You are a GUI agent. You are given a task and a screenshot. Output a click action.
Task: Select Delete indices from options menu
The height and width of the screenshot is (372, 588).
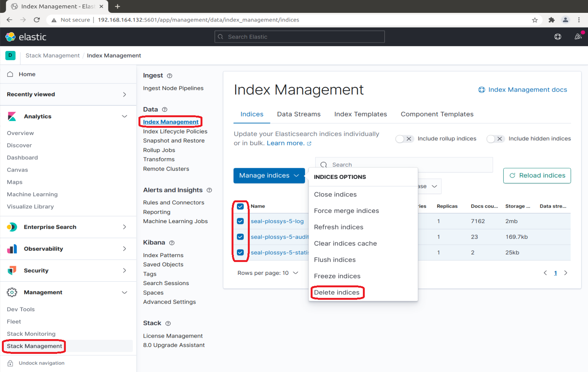click(337, 292)
